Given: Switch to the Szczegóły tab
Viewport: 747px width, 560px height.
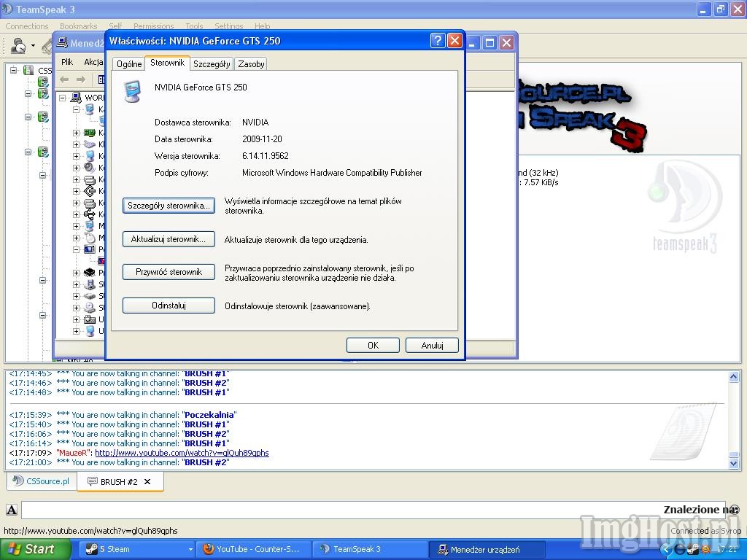Looking at the screenshot, I should pos(212,64).
